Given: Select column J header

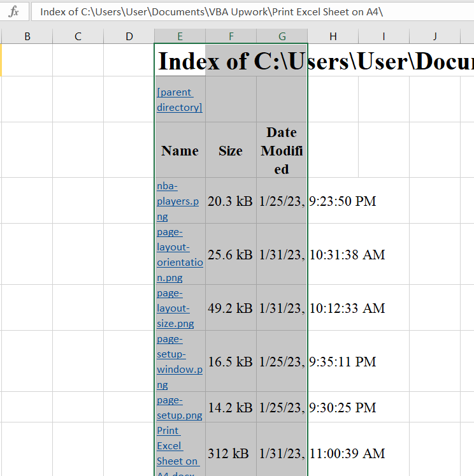Looking at the screenshot, I should pos(435,36).
